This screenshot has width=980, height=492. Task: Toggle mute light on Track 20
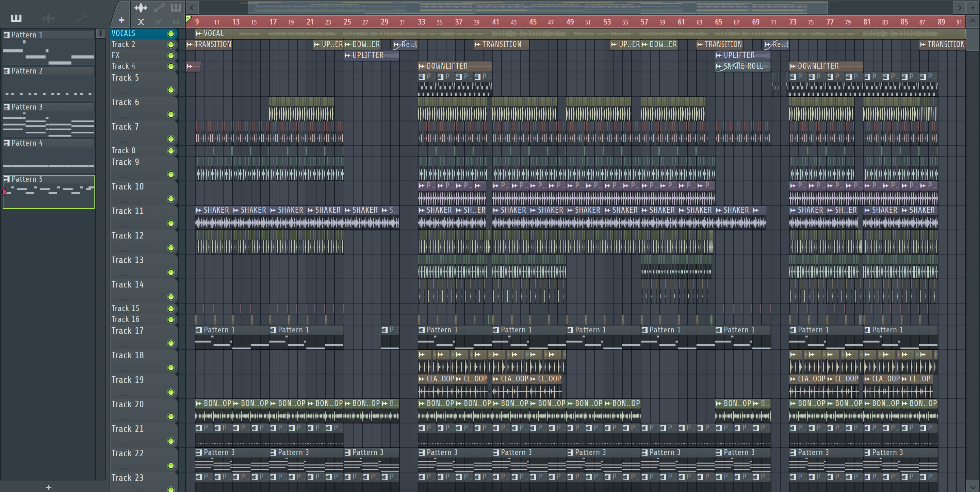[x=171, y=417]
